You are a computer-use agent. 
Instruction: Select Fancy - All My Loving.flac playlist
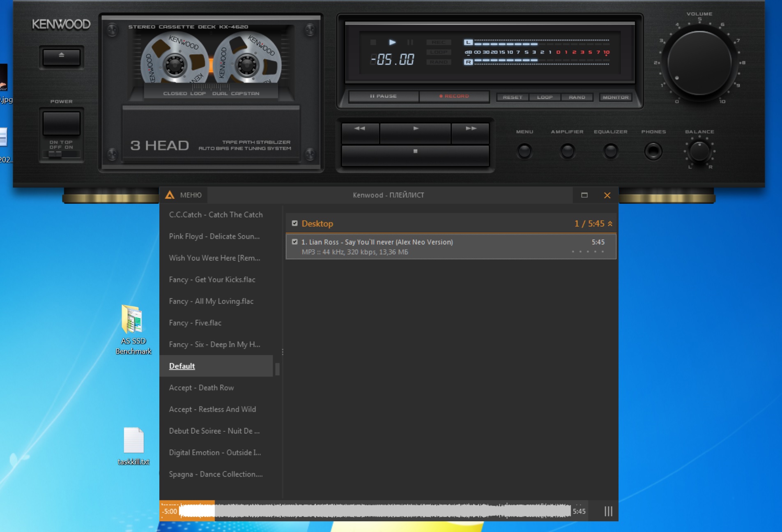coord(216,301)
